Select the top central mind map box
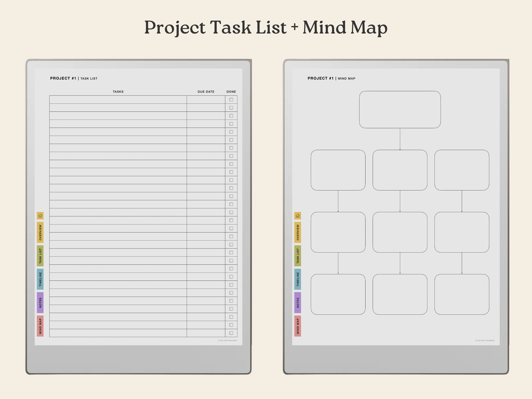 [400, 109]
